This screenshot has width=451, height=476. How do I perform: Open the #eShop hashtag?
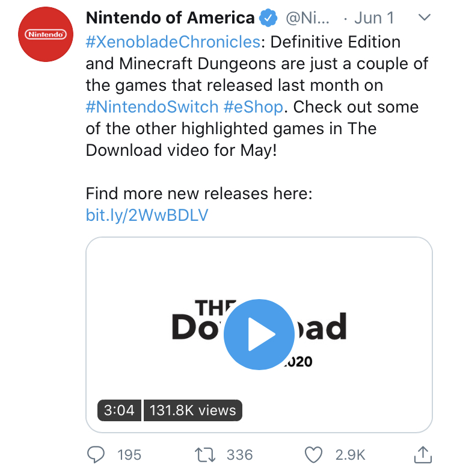tap(253, 107)
